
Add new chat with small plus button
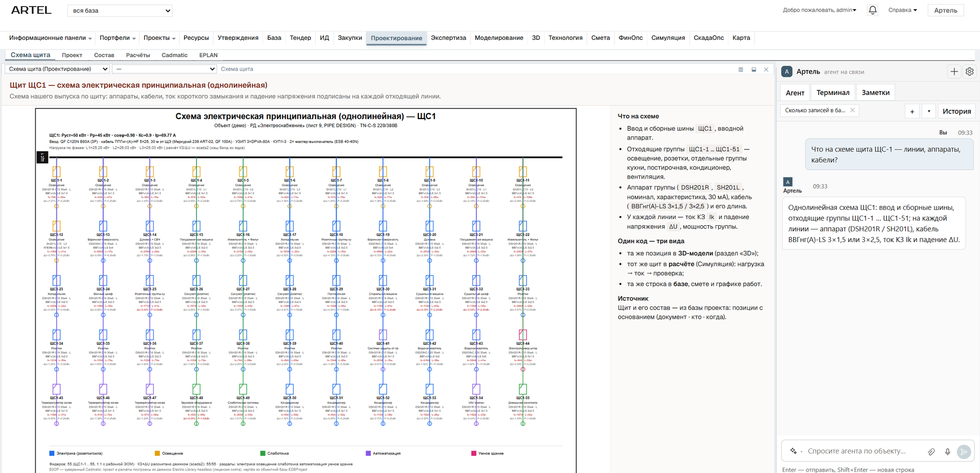(912, 111)
